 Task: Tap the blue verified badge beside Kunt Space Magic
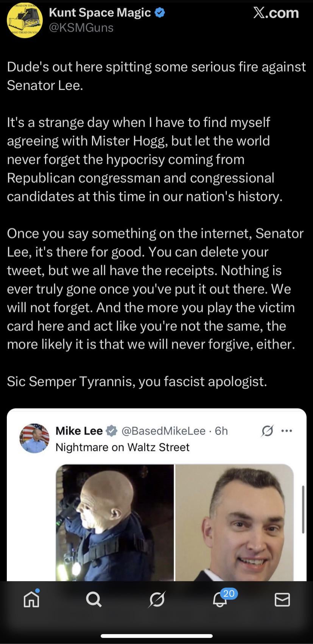(x=160, y=13)
